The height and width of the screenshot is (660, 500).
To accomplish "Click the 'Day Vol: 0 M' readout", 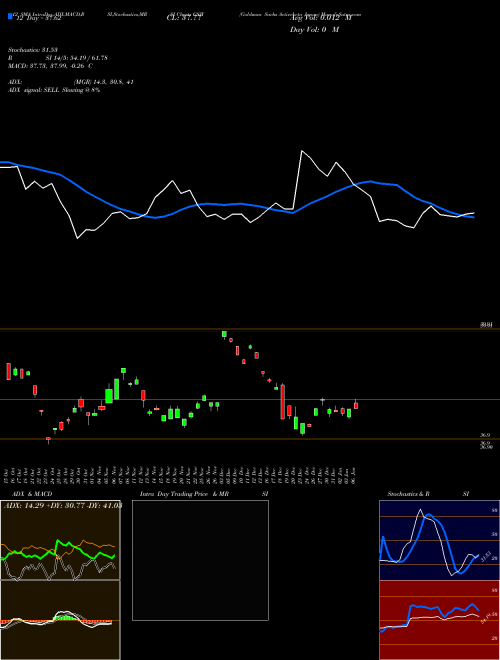I will click(314, 30).
